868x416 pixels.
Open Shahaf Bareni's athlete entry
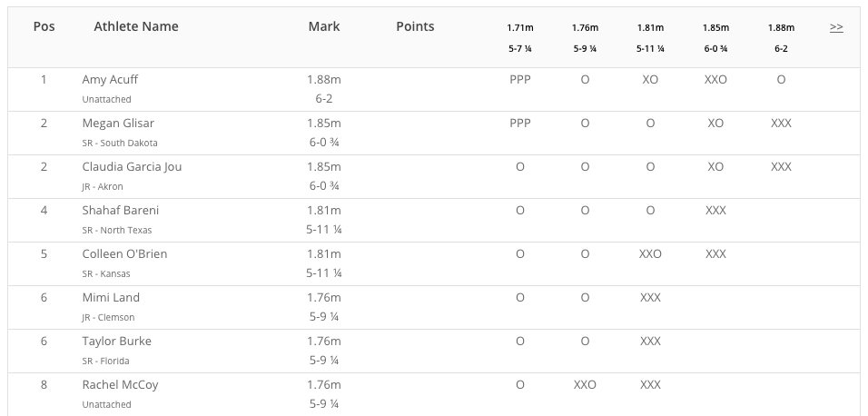click(120, 211)
